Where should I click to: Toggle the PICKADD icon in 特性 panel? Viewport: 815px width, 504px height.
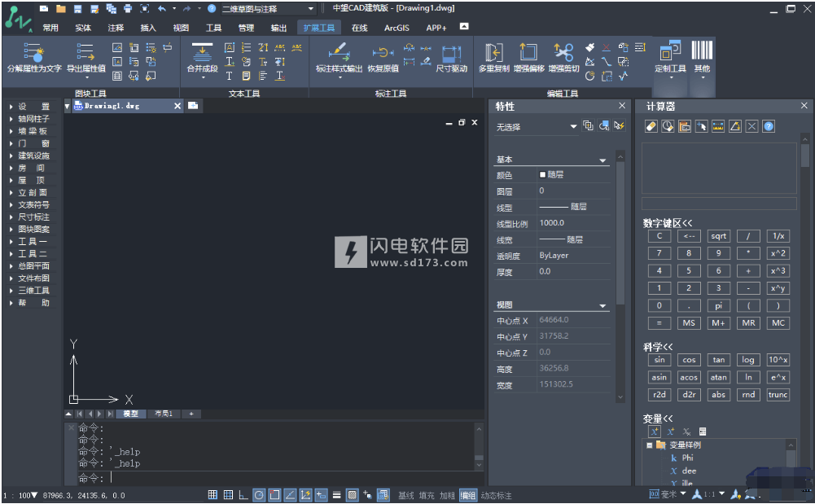coord(588,125)
